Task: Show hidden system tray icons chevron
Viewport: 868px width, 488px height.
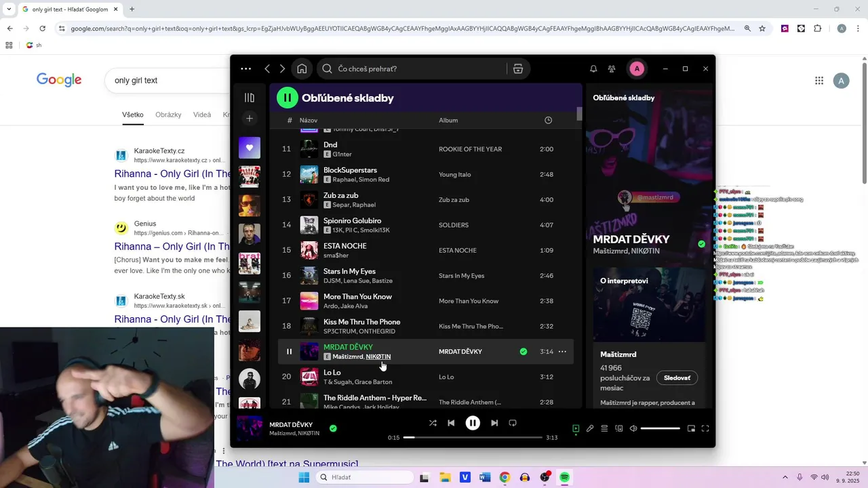Action: 785,477
